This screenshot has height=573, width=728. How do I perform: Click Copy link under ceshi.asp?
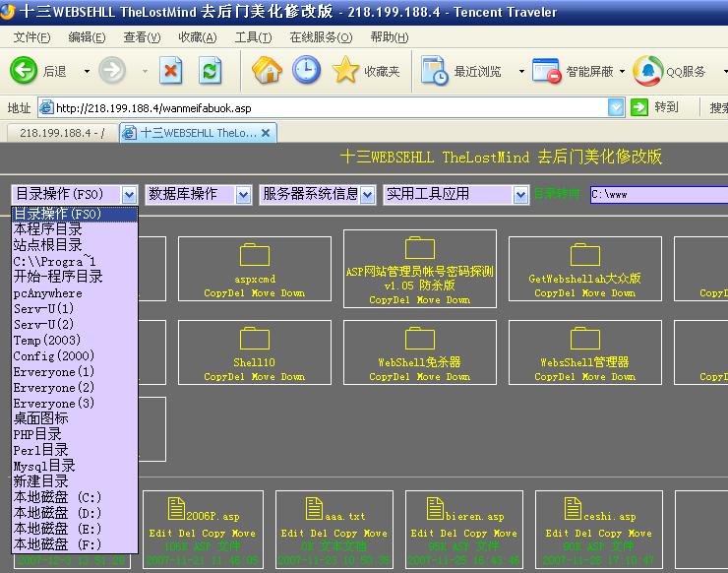tap(610, 534)
